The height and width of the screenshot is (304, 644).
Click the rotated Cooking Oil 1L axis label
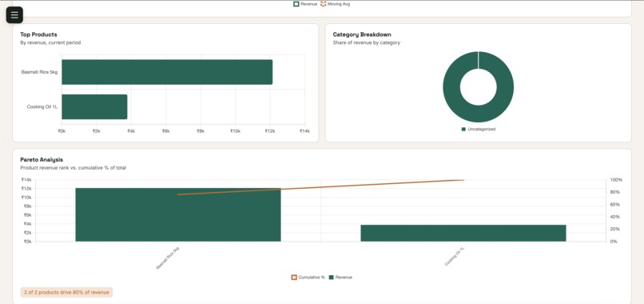[x=455, y=256]
